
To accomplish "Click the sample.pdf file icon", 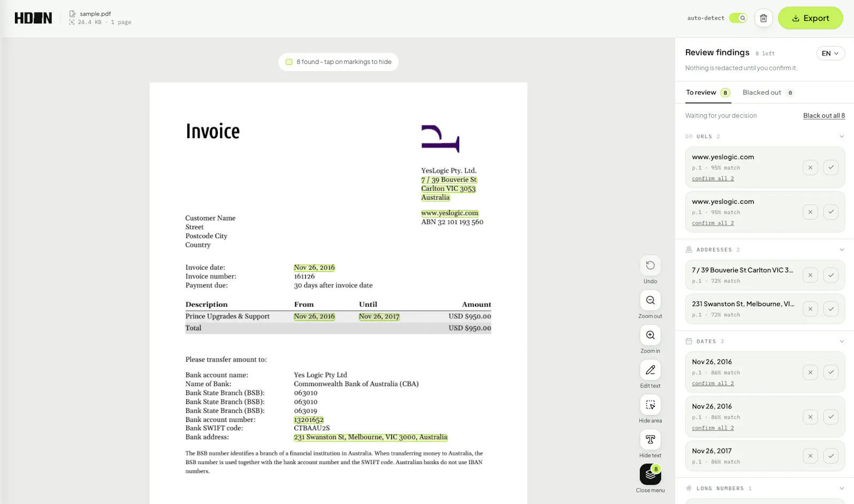I will pos(72,14).
